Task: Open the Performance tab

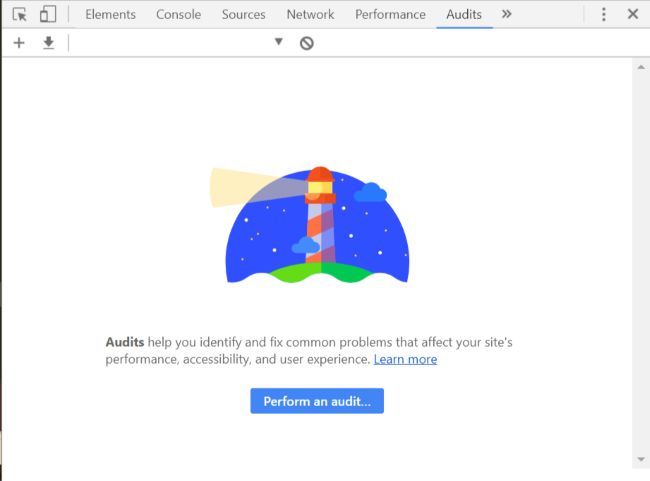Action: tap(390, 15)
